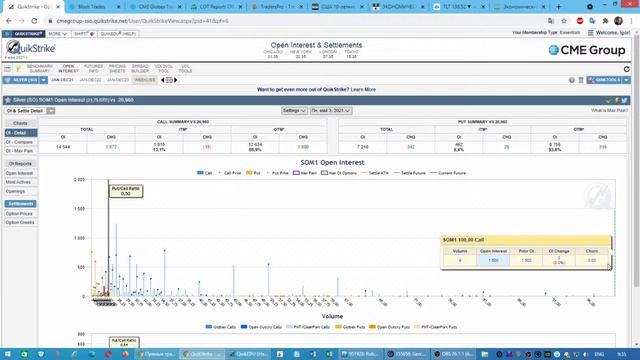Toggle the Settle ATM legend line
This screenshot has height=360, width=640.
pyautogui.click(x=375, y=173)
